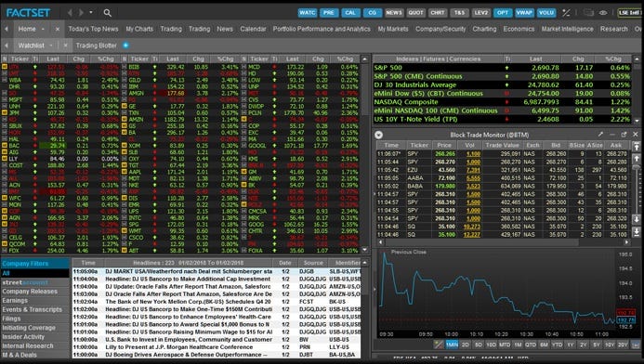This screenshot has height=364, width=644.
Task: Toggle the CHRT quick-launch button
Action: point(438,13)
